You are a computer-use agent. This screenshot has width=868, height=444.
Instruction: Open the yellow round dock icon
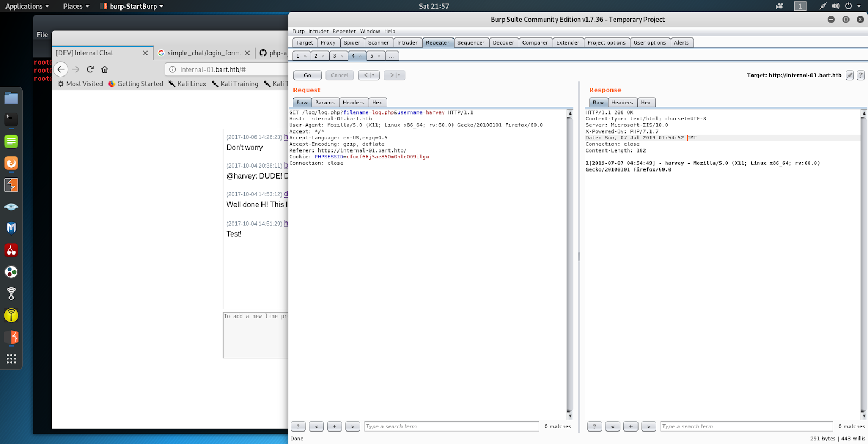tap(11, 315)
